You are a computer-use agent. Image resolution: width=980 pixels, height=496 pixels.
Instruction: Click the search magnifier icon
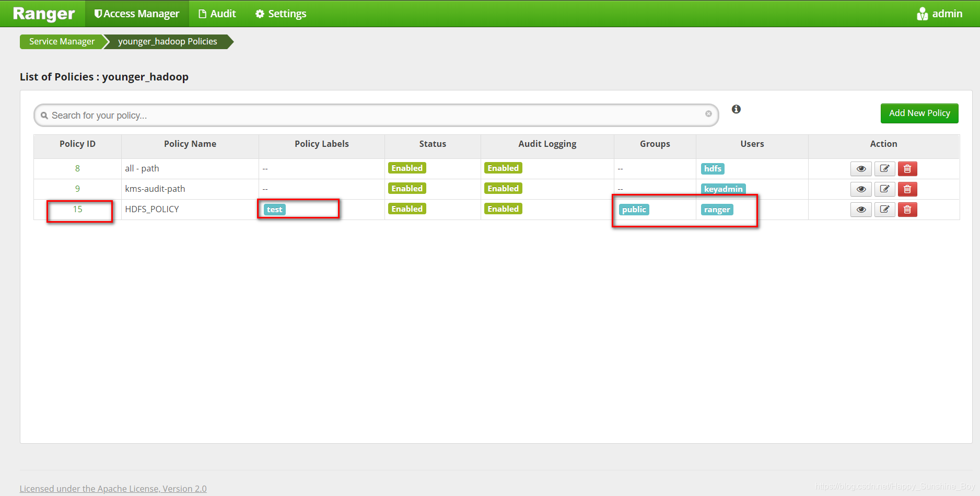point(44,115)
